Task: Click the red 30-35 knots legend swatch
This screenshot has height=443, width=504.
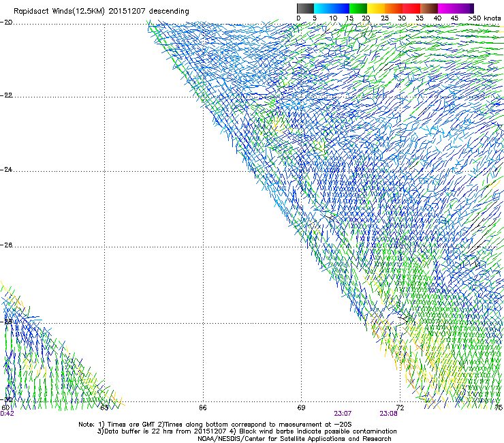Action: [411, 8]
